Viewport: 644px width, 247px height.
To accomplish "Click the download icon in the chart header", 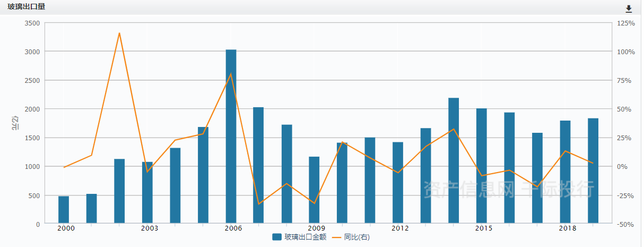I will (x=629, y=8).
